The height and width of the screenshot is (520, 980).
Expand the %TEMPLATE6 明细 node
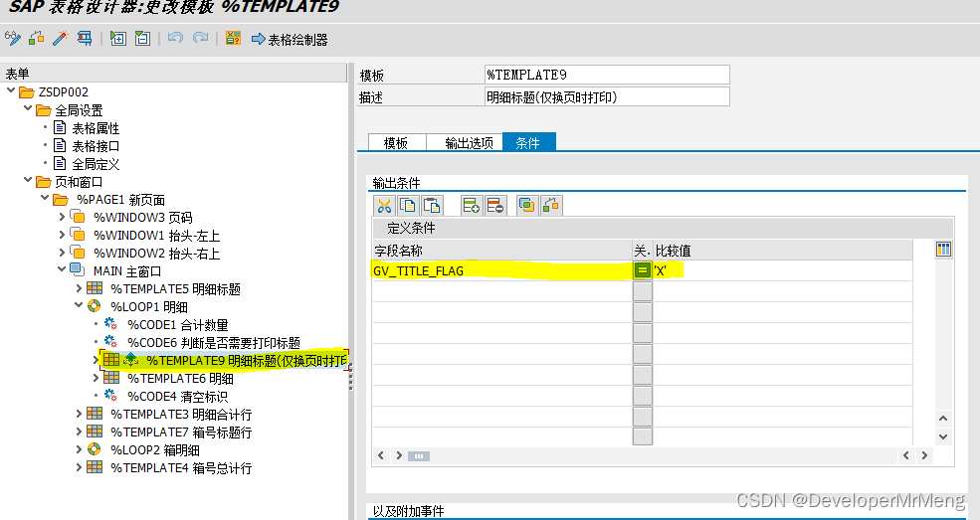coord(96,378)
